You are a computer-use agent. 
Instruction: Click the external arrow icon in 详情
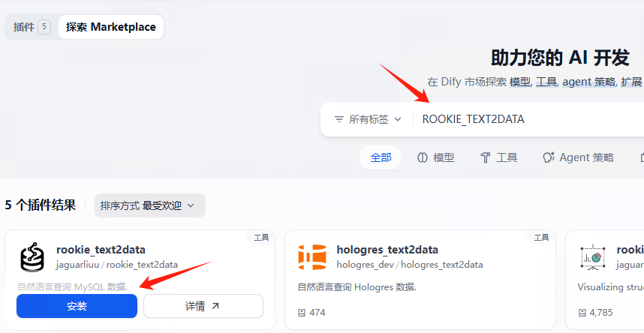[215, 306]
